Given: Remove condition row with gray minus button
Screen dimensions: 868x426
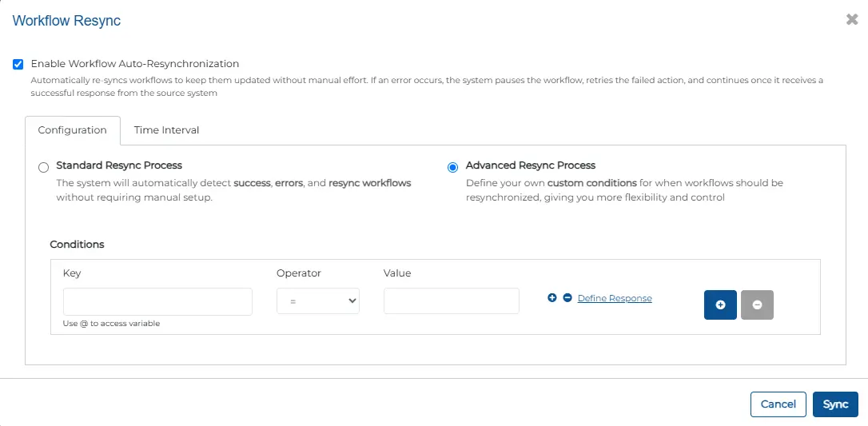Looking at the screenshot, I should click(x=757, y=305).
